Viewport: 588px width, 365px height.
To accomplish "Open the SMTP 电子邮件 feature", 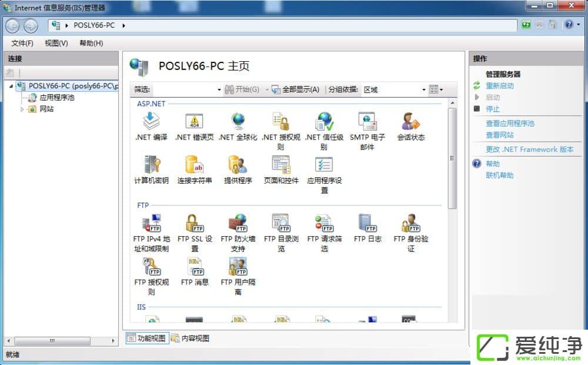I will tap(367, 131).
